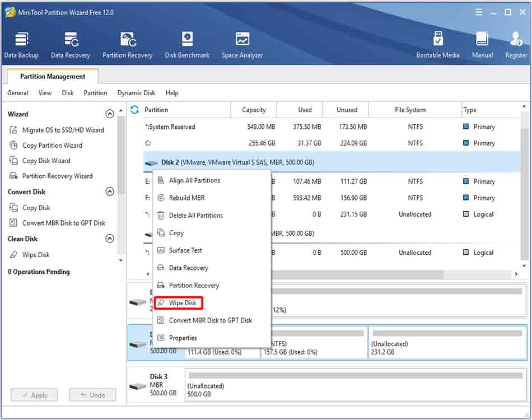The width and height of the screenshot is (532, 420).
Task: Select Rebuild MBR in the context menu
Action: pyautogui.click(x=212, y=198)
